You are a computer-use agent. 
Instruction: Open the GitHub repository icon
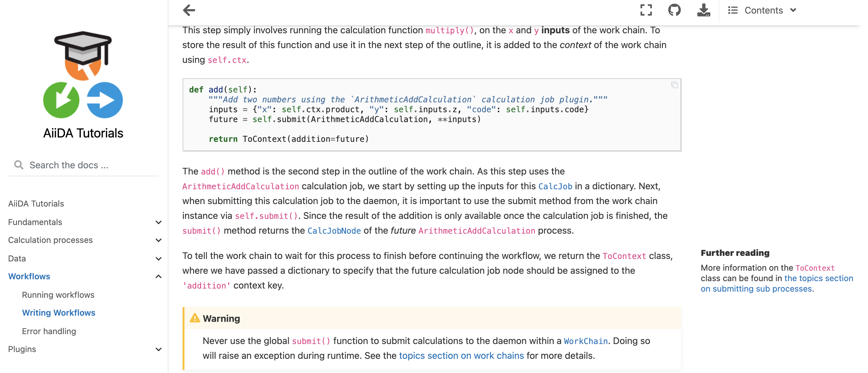675,10
